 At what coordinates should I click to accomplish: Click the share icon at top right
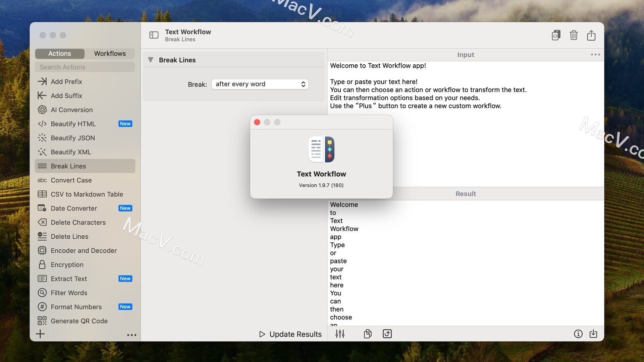click(x=591, y=35)
